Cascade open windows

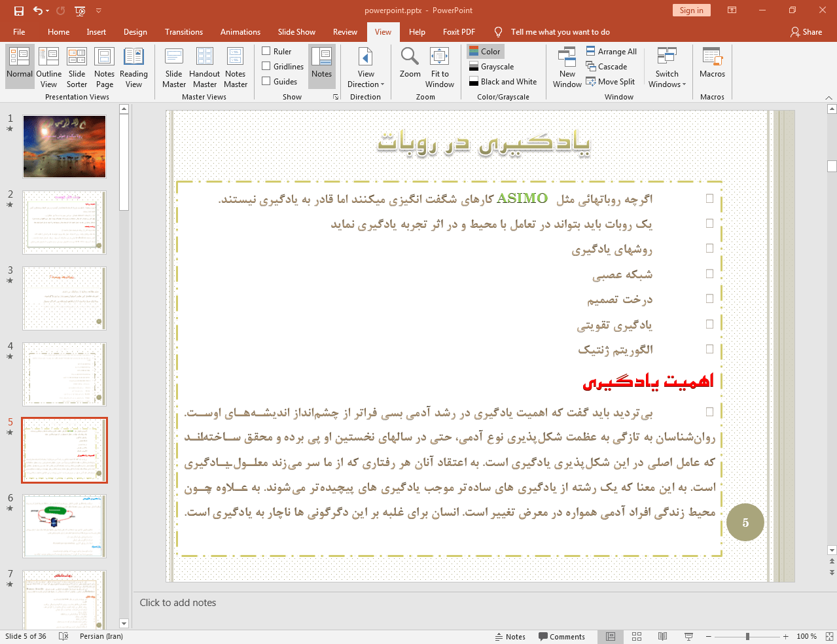[x=607, y=67]
